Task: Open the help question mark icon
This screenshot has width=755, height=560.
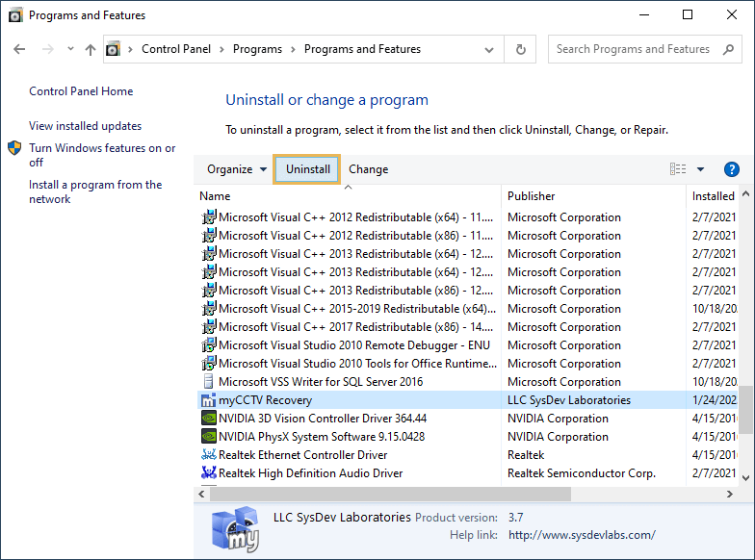Action: 732,169
